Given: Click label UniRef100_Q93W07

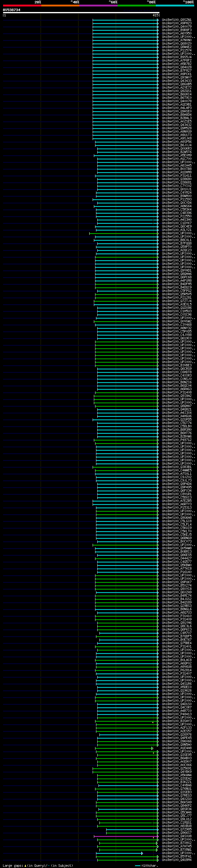Looking at the screenshot, I should [176, 78].
